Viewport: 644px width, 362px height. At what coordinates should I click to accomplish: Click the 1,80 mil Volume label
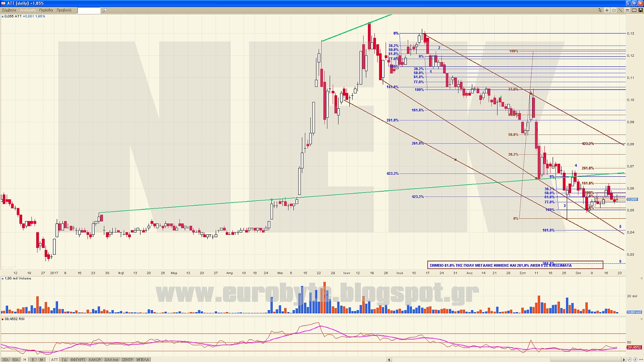[x=17, y=278]
